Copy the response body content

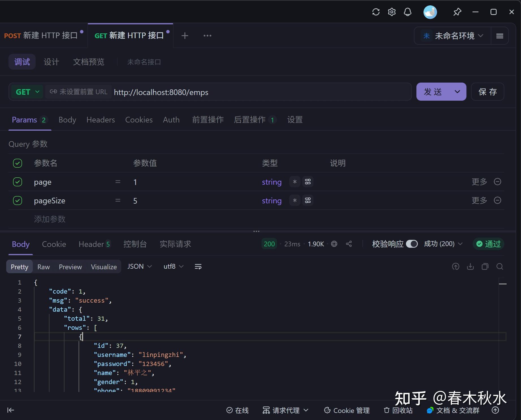click(485, 266)
